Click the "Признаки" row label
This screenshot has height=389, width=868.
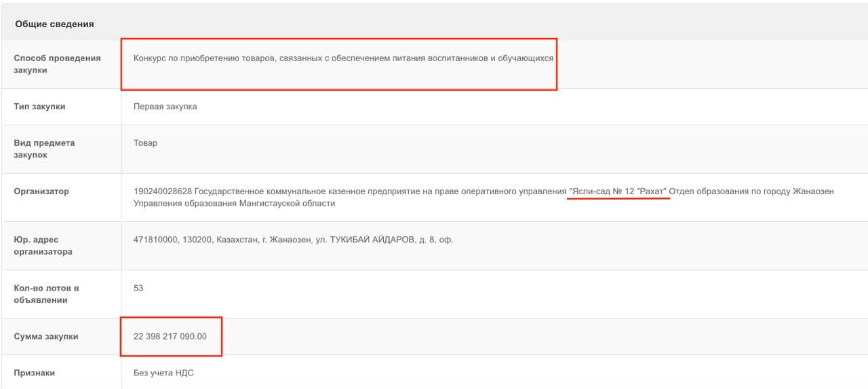(35, 373)
